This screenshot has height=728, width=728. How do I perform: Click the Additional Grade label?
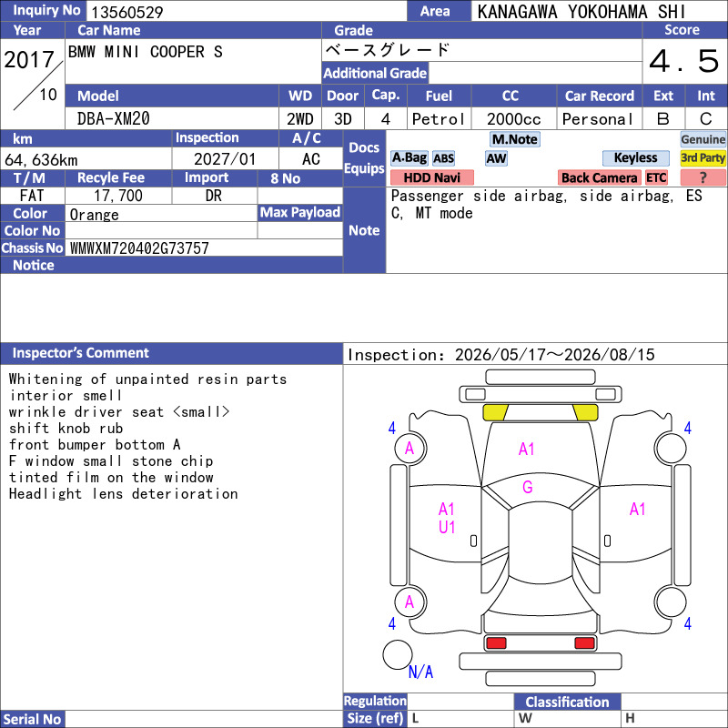(375, 73)
